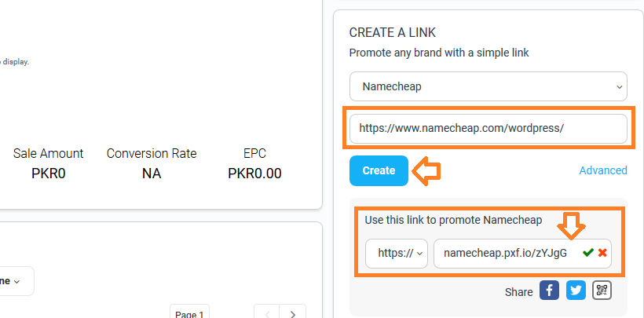Click the Create button

coord(379,170)
